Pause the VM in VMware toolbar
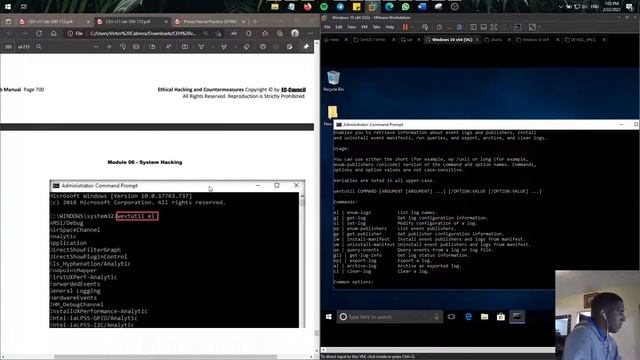Viewport: 640px width, 360px height. point(405,27)
